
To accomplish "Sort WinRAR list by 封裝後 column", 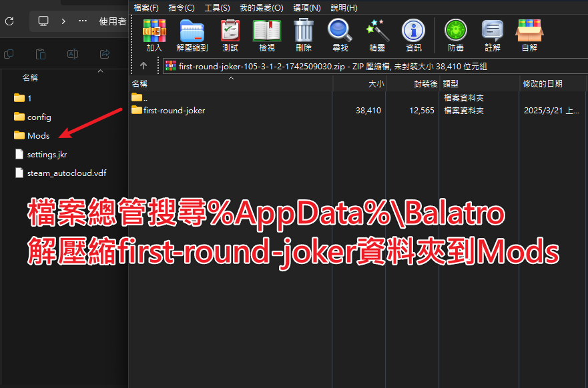I will click(x=413, y=83).
